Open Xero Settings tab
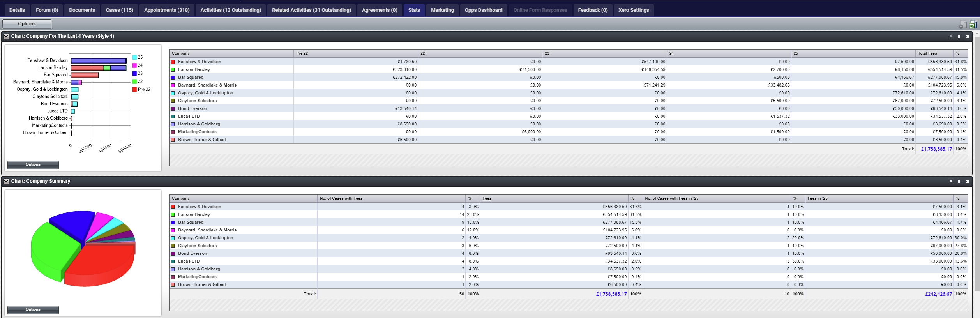 [x=634, y=10]
